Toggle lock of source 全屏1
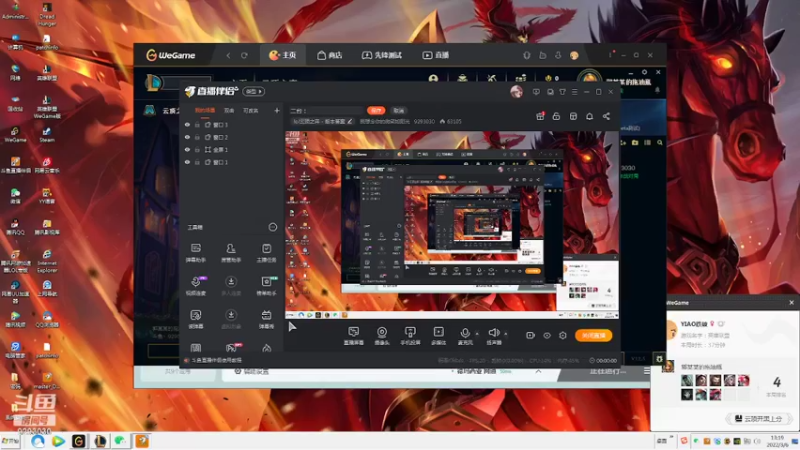 click(x=197, y=149)
